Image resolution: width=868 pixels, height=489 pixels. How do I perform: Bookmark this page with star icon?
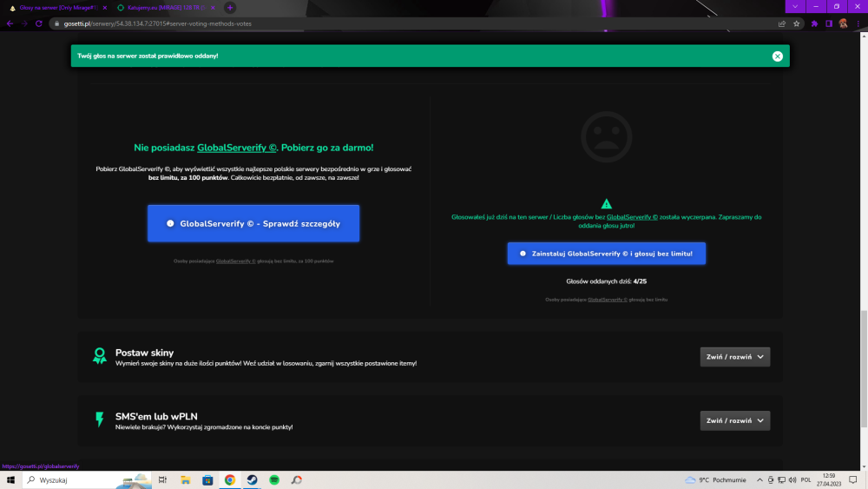[796, 23]
